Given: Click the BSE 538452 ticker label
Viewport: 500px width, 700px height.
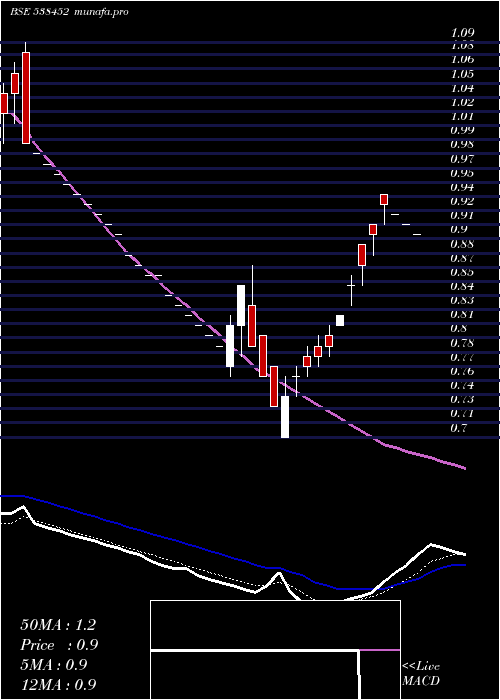Looking at the screenshot, I should [x=40, y=12].
